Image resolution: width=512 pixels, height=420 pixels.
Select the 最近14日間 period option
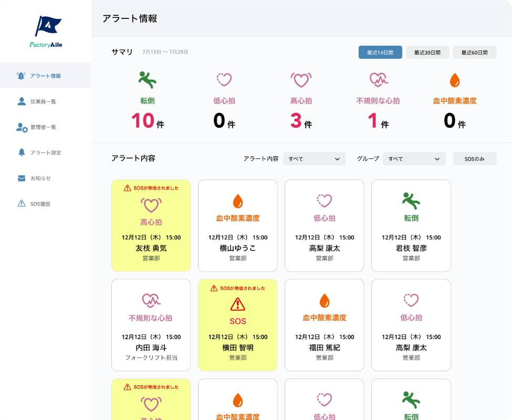pyautogui.click(x=380, y=52)
